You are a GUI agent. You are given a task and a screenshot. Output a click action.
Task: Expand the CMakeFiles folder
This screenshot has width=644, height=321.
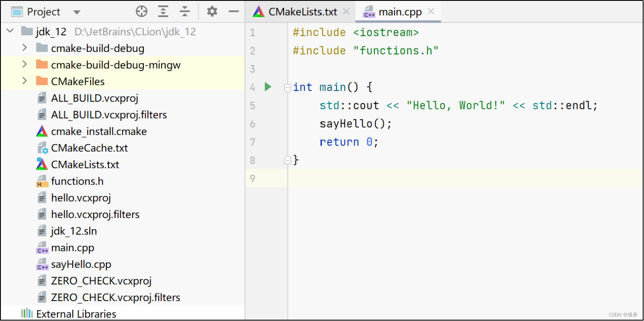25,81
